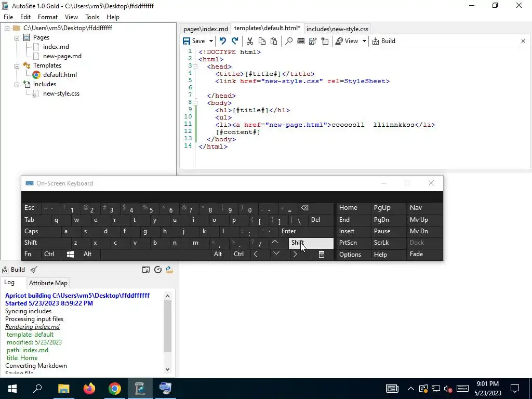Fold the head tag code block
The image size is (532, 399).
pyautogui.click(x=195, y=67)
